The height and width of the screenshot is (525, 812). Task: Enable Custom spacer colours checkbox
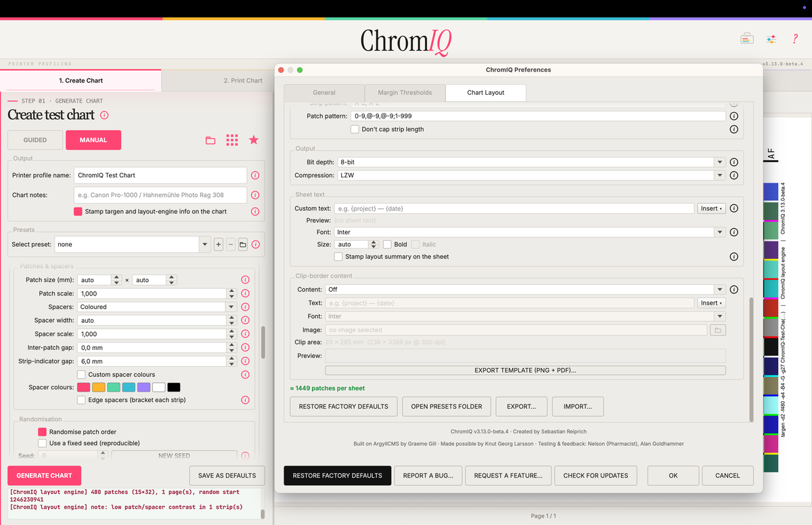point(81,374)
